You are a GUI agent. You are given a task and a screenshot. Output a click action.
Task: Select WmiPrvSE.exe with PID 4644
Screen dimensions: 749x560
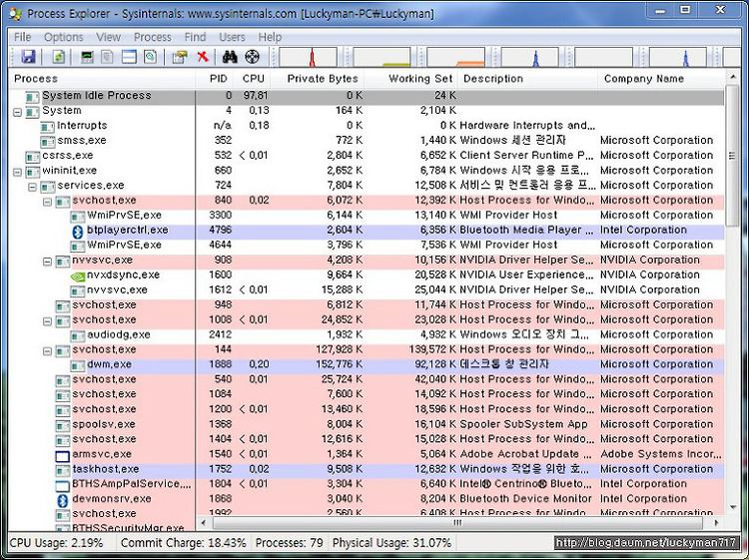367,245
